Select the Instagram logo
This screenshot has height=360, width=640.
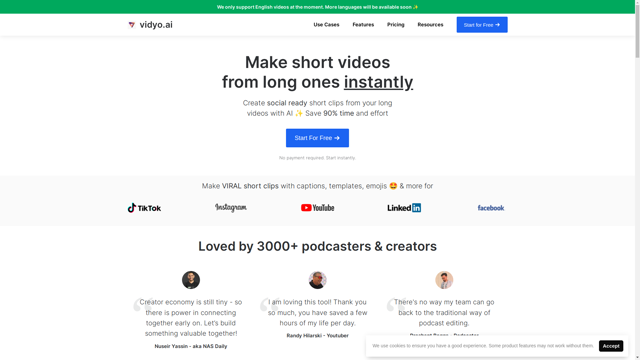(231, 208)
